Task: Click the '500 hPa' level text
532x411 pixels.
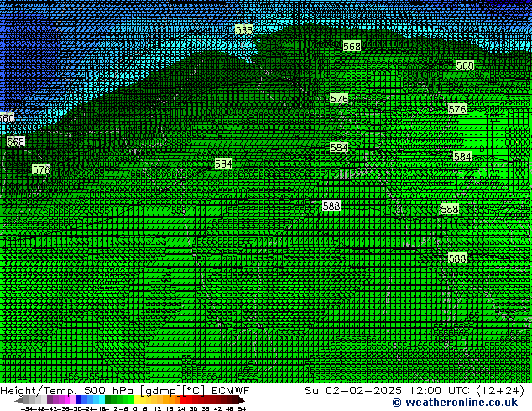Action: (x=108, y=391)
